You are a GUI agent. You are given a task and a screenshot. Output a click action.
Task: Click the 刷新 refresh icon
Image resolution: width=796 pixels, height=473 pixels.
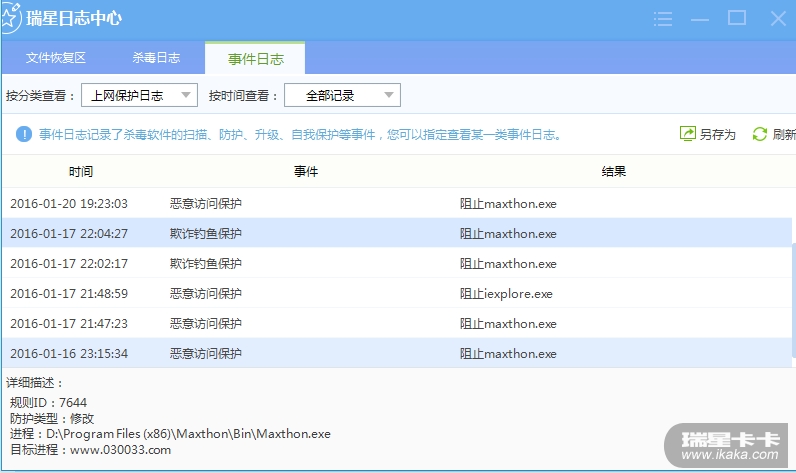click(x=759, y=134)
